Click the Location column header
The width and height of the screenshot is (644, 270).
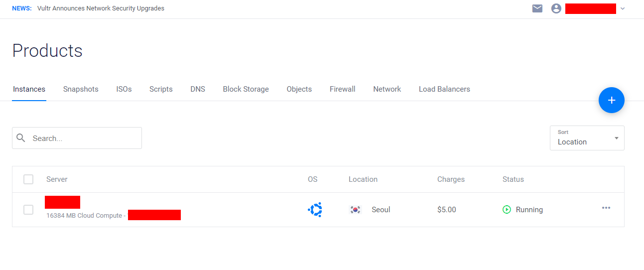click(x=363, y=179)
